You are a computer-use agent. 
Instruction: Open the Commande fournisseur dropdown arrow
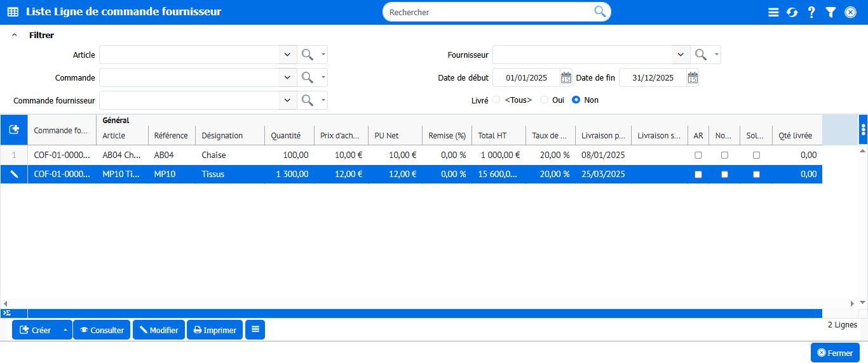coord(287,101)
